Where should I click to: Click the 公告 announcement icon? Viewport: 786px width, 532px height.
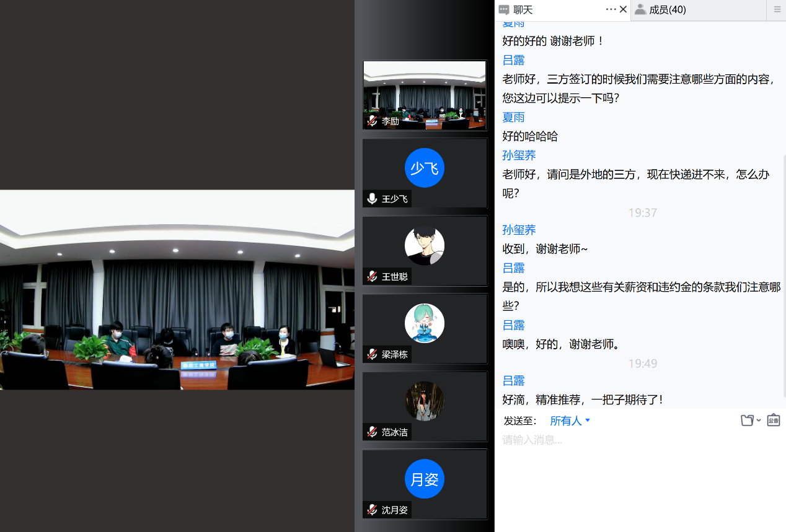pos(773,421)
